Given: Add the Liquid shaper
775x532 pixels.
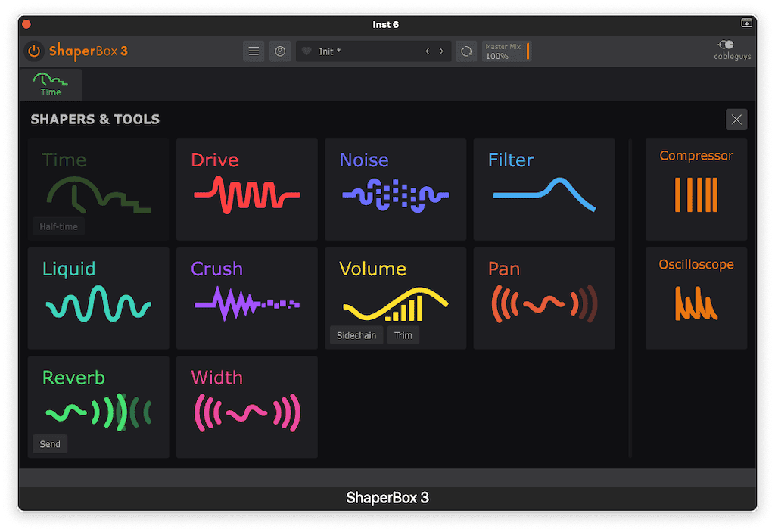Looking at the screenshot, I should point(98,297).
